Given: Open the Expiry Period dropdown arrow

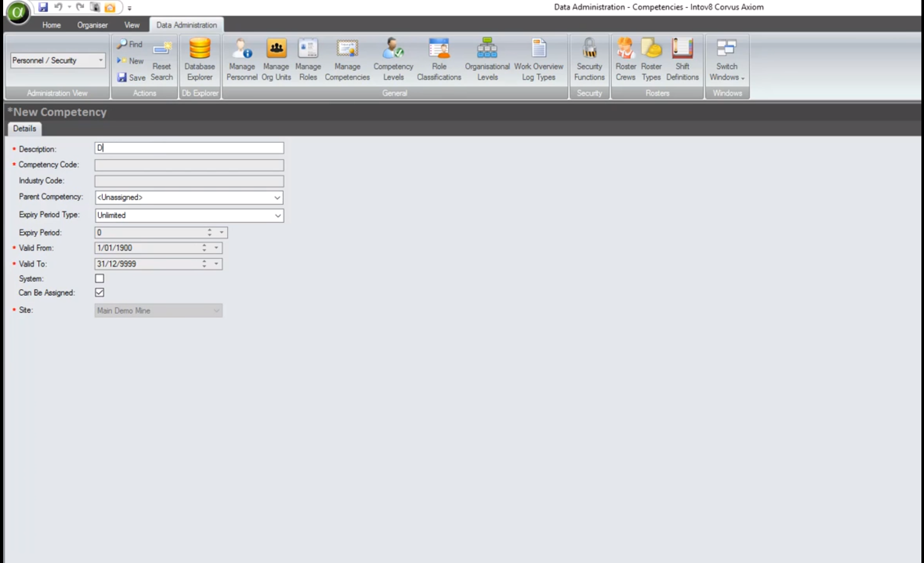Looking at the screenshot, I should point(221,232).
